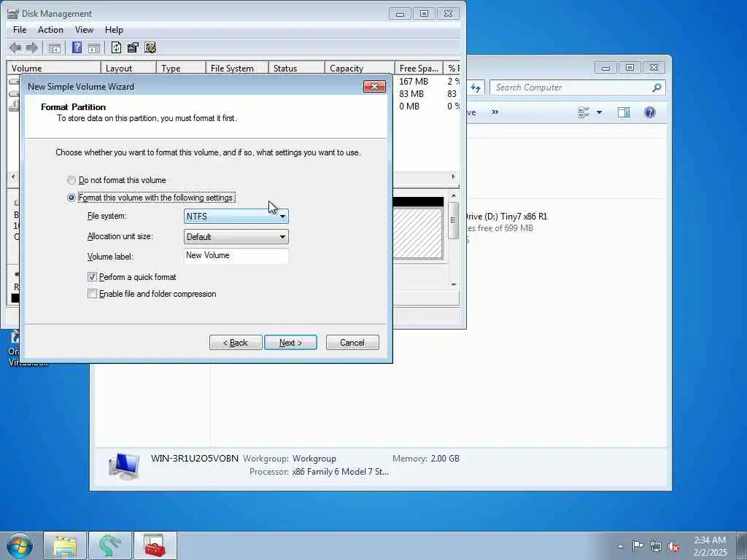Show hidden tray icons arrow
This screenshot has height=560, width=747.
point(620,546)
